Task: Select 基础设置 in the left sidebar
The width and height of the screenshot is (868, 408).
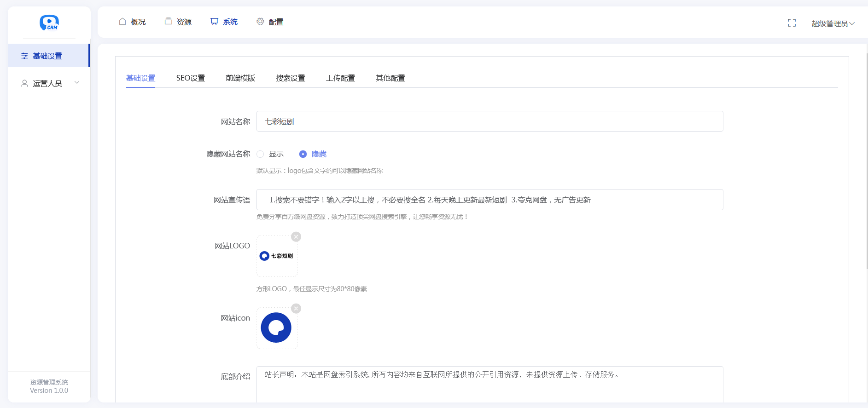Action: (48, 56)
